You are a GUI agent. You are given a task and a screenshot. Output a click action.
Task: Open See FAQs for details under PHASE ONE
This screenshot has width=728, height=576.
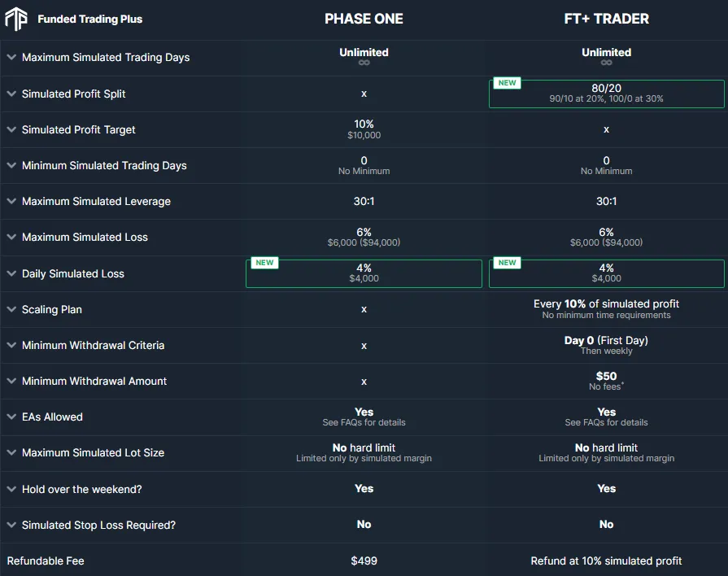[364, 422]
